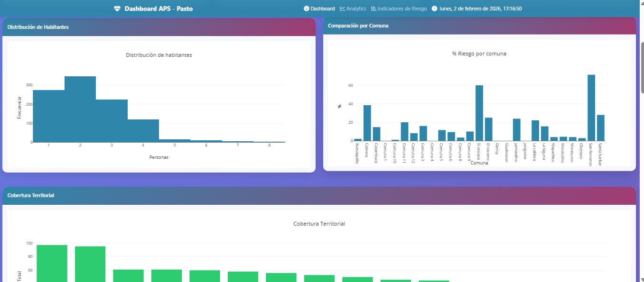
Task: Select the El encano bar
Action: click(479, 113)
